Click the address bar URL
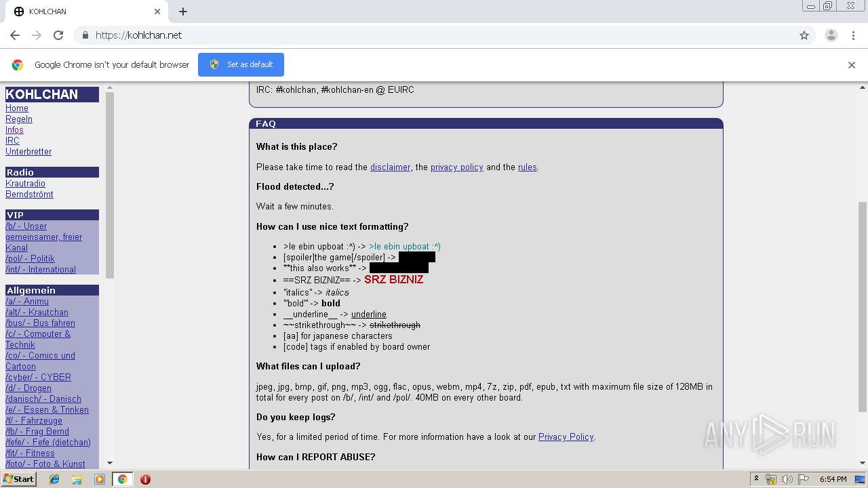The height and width of the screenshot is (488, 868). [x=138, y=35]
